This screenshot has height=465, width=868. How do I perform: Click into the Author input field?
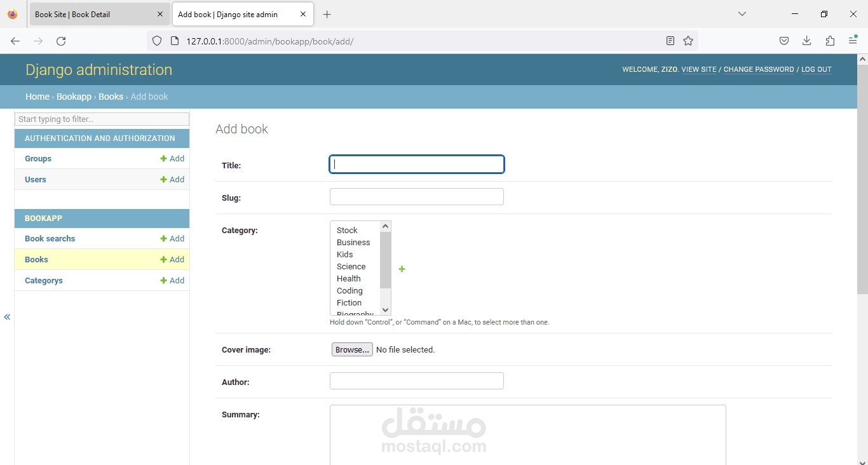point(417,381)
